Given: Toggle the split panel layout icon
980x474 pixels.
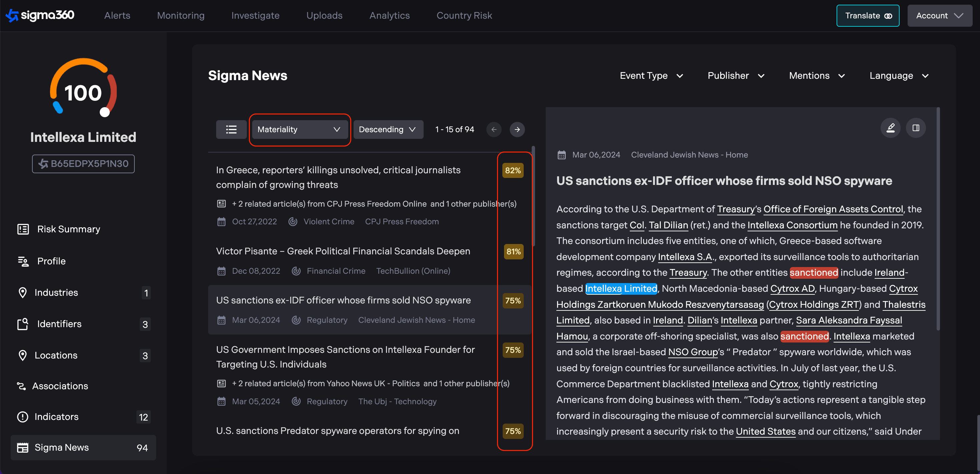Looking at the screenshot, I should pos(916,128).
